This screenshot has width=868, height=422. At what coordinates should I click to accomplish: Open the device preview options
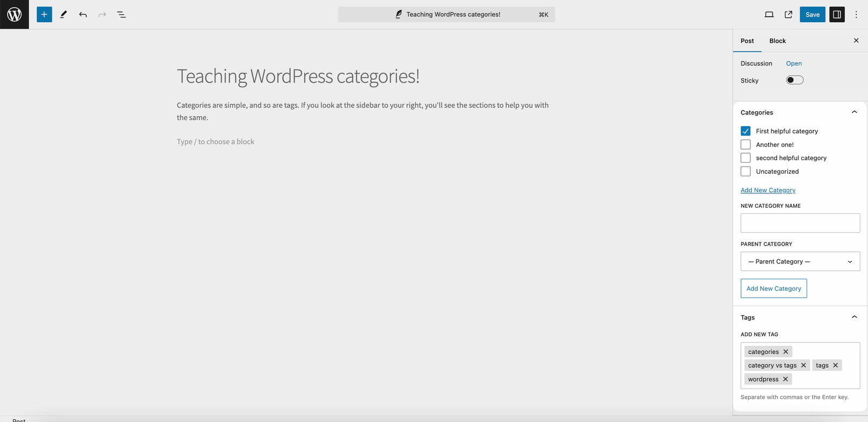769,15
